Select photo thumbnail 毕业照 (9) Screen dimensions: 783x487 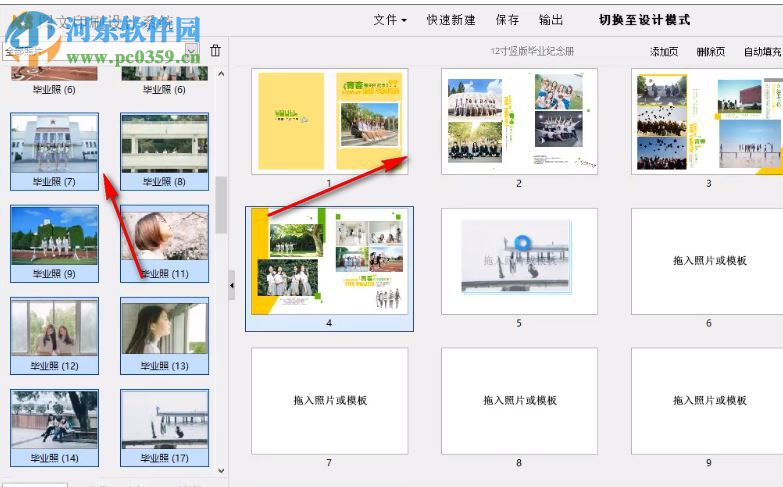(x=54, y=244)
